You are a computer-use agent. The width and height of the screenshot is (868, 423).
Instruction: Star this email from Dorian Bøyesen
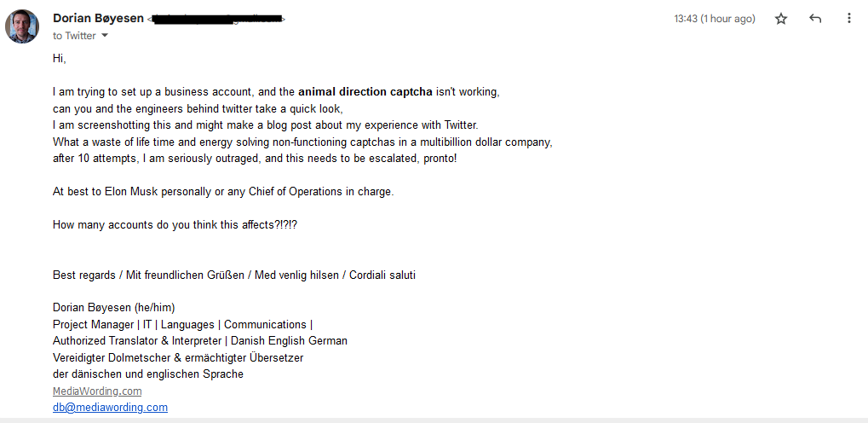780,19
